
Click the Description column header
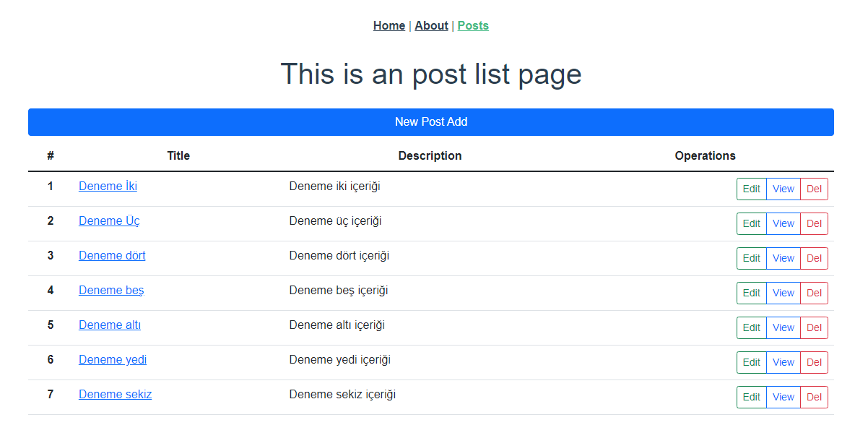(430, 155)
